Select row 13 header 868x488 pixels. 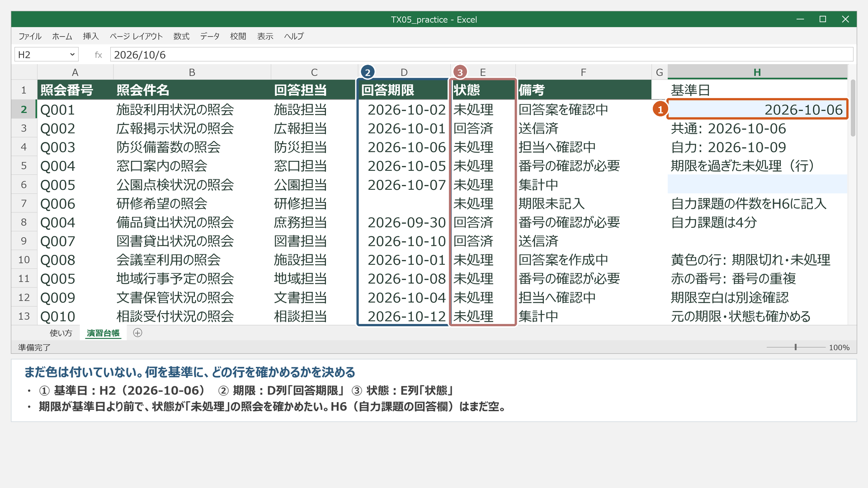click(x=24, y=316)
